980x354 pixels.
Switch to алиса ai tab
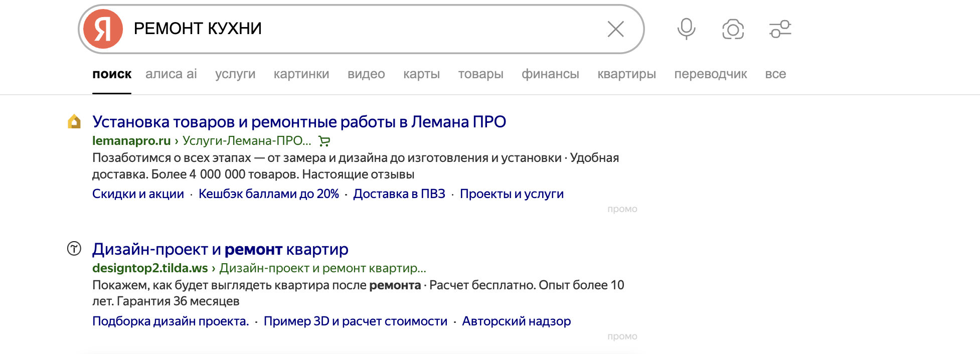[x=171, y=74]
